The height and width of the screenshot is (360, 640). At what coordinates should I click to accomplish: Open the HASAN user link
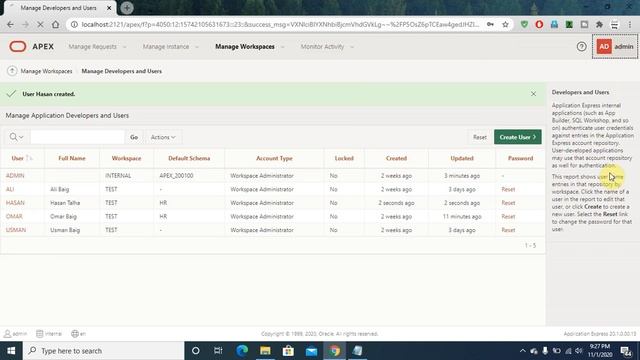point(15,203)
